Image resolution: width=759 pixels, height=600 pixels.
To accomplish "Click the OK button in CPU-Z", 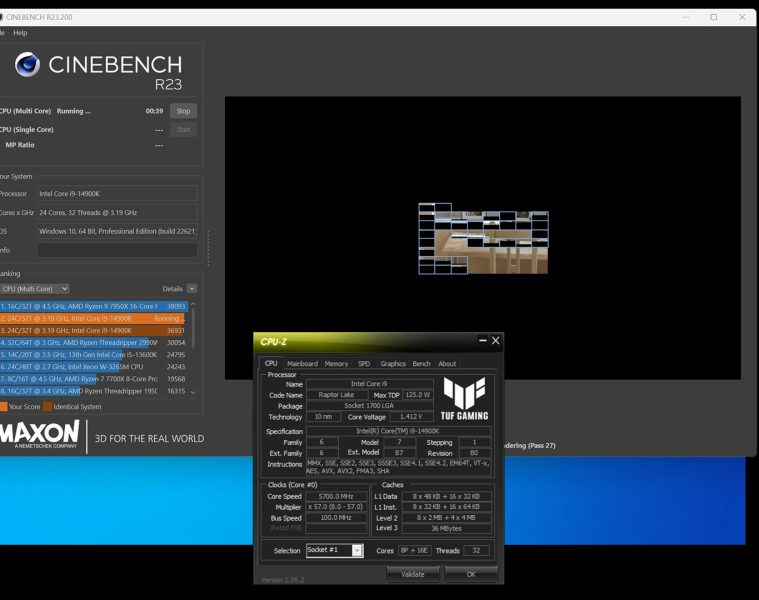I will [471, 574].
